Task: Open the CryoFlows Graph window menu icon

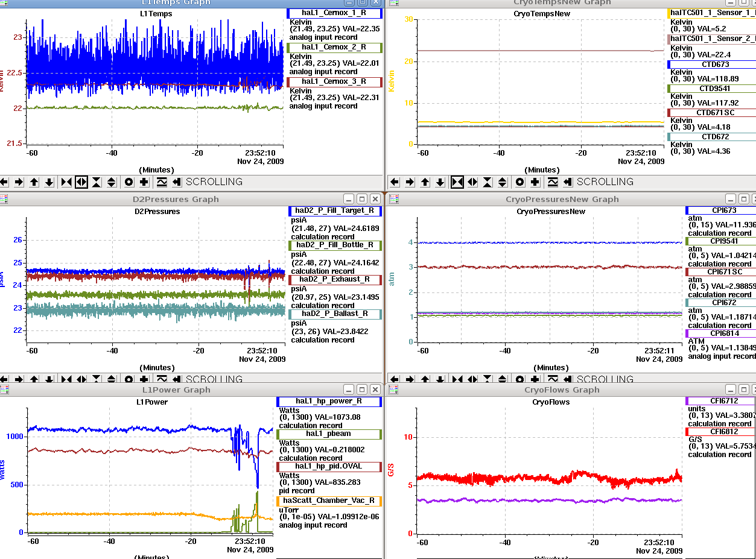Action: coord(394,390)
